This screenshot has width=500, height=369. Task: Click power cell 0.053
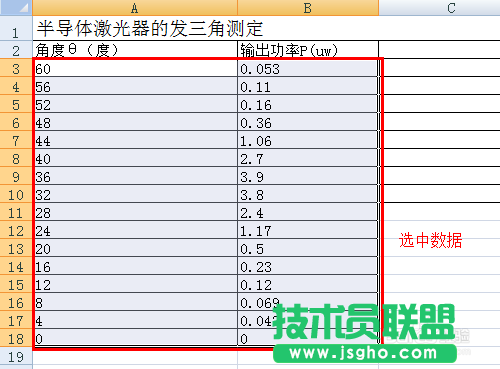pyautogui.click(x=308, y=68)
